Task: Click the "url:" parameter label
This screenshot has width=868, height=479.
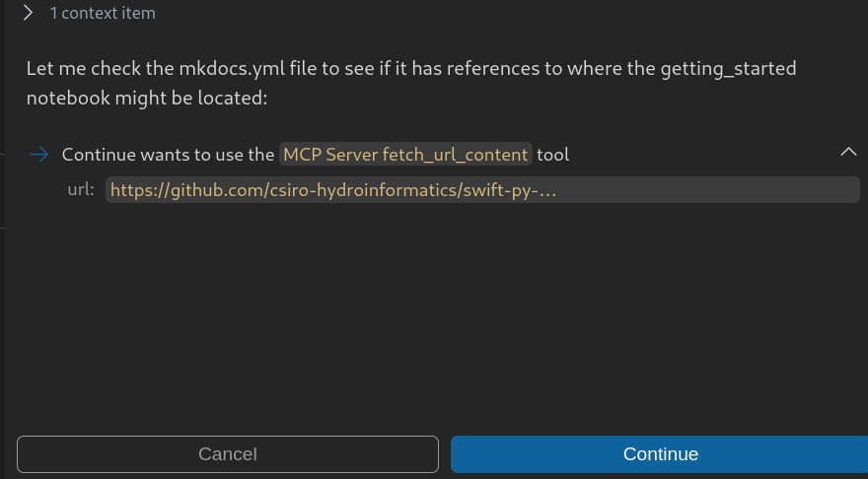Action: pyautogui.click(x=81, y=189)
